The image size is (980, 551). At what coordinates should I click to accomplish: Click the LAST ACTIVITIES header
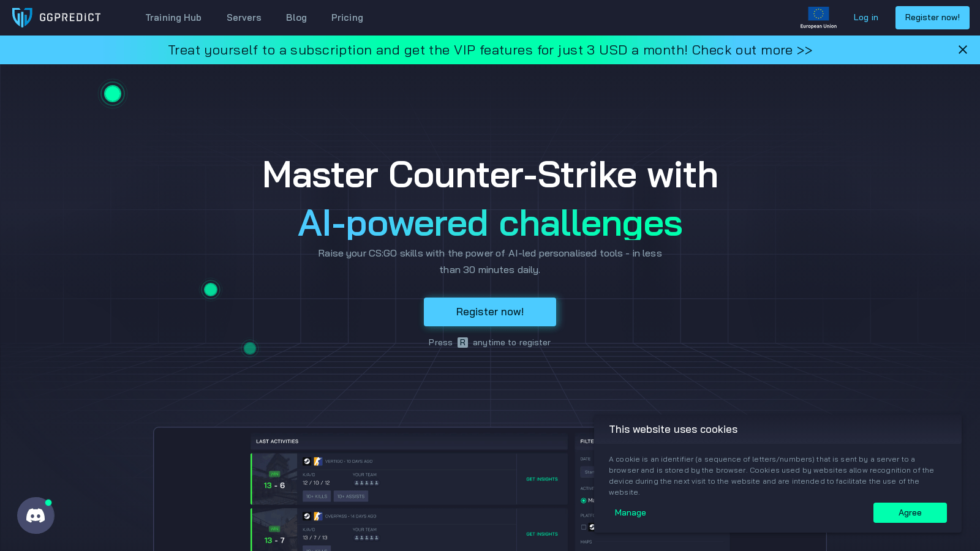[x=277, y=441]
